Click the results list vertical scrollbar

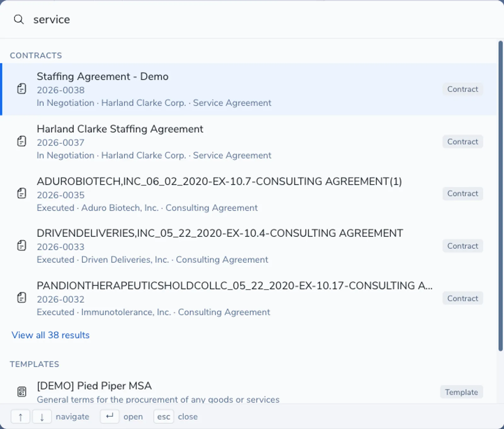(x=501, y=196)
